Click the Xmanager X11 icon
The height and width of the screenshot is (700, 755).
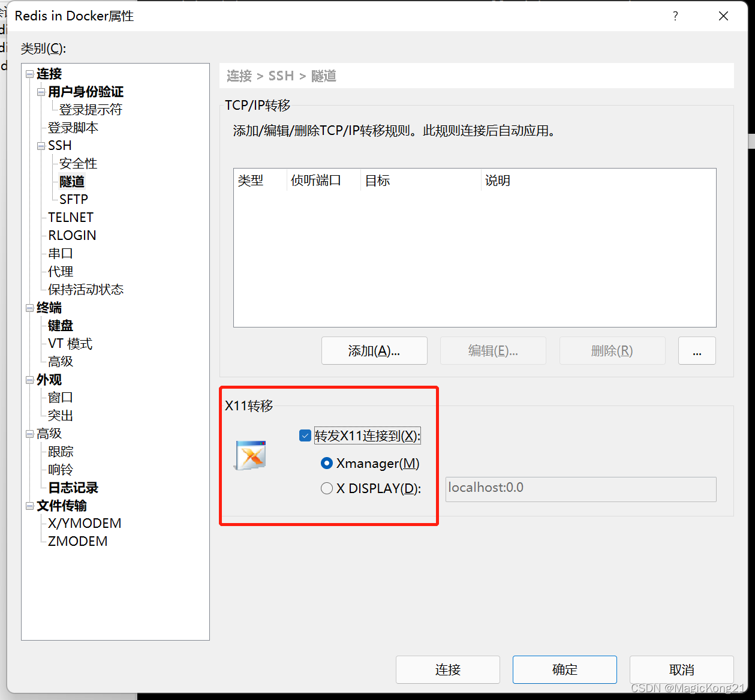250,455
